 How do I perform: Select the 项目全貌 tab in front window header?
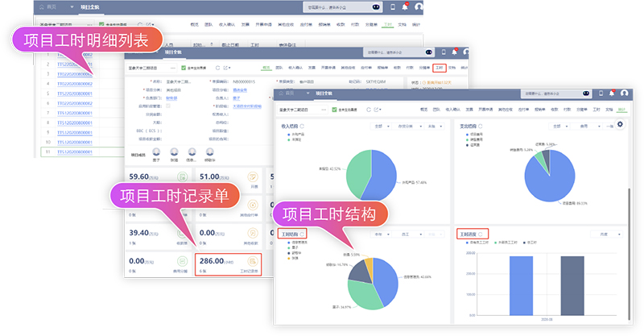(324, 93)
